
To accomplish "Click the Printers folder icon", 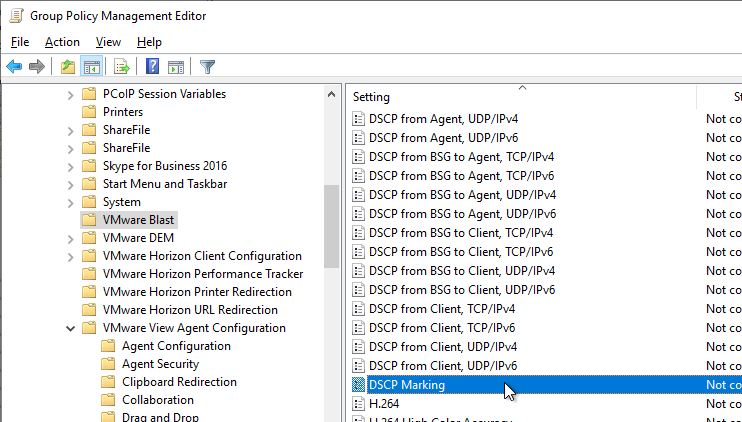I will (89, 112).
